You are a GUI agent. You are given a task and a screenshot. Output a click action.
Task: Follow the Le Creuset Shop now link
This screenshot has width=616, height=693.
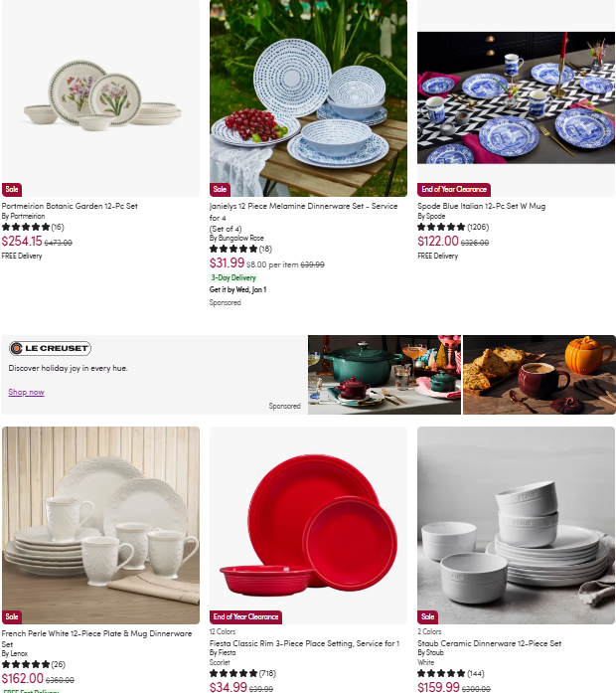tap(26, 392)
